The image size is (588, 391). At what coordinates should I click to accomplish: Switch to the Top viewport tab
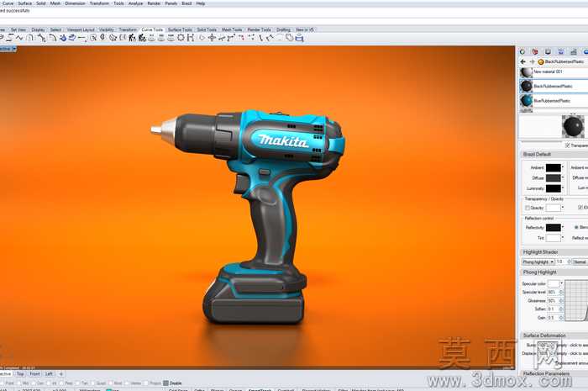pos(20,374)
